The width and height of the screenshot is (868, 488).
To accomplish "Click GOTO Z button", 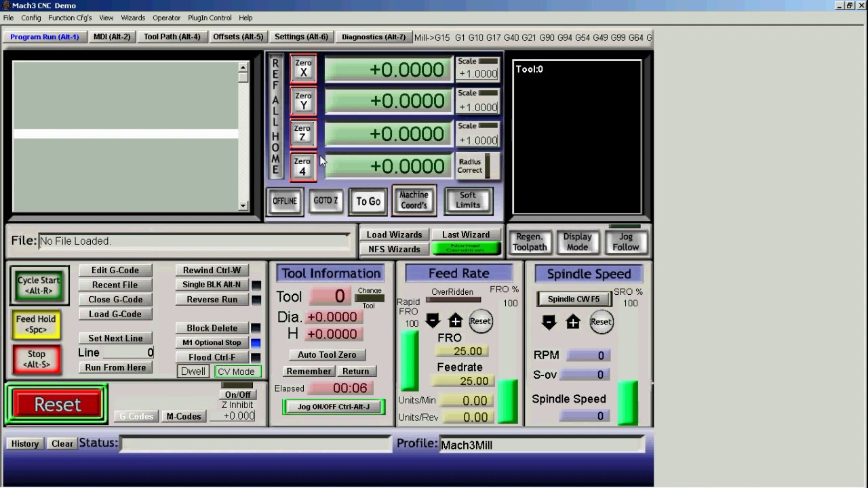I will point(325,201).
